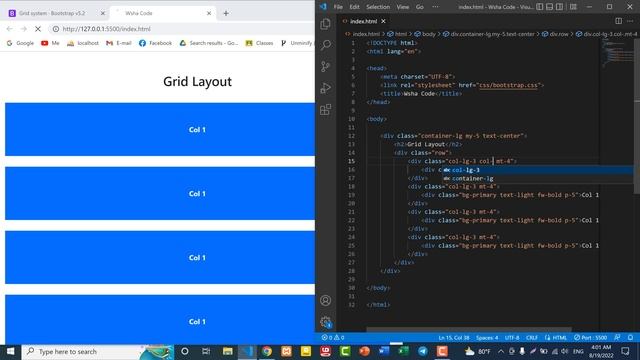Click Ln 15, Col 38 status entry
Image resolution: width=640 pixels, height=360 pixels.
pos(454,338)
